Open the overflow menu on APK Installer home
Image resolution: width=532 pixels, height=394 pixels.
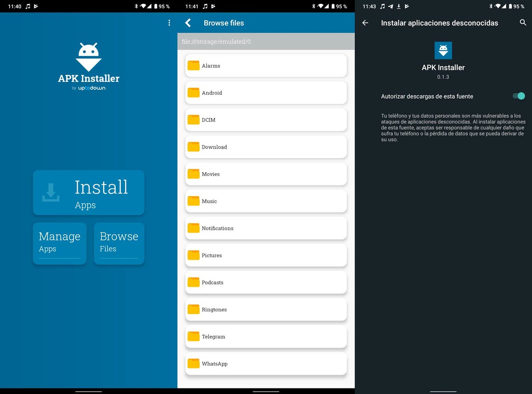[169, 23]
